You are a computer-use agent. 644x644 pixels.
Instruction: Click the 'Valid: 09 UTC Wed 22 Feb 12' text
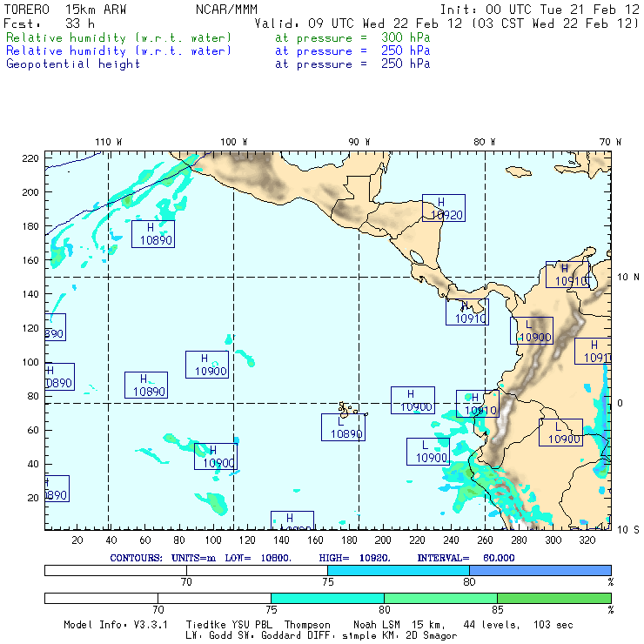coord(359,23)
